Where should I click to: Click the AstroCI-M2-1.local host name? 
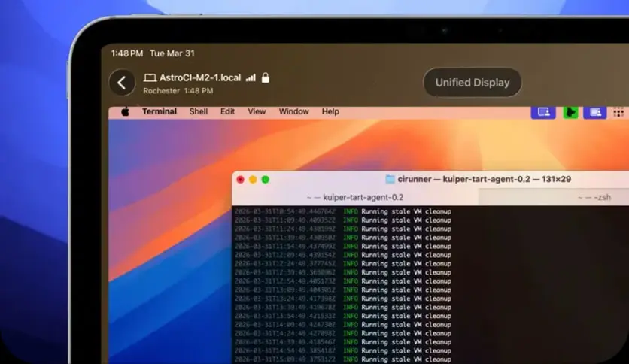pyautogui.click(x=200, y=77)
